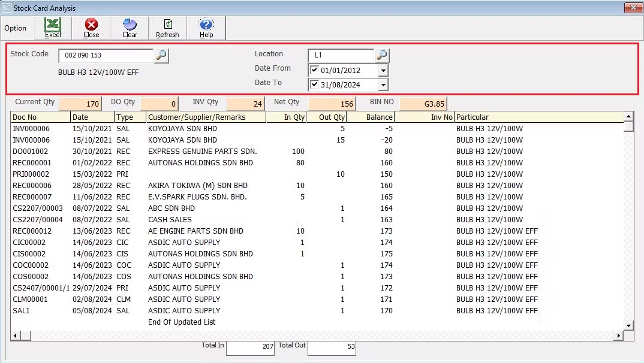Viewport: 644px width, 363px height.
Task: Select row REC000012 AE ENGINE PARTS
Action: [317, 231]
